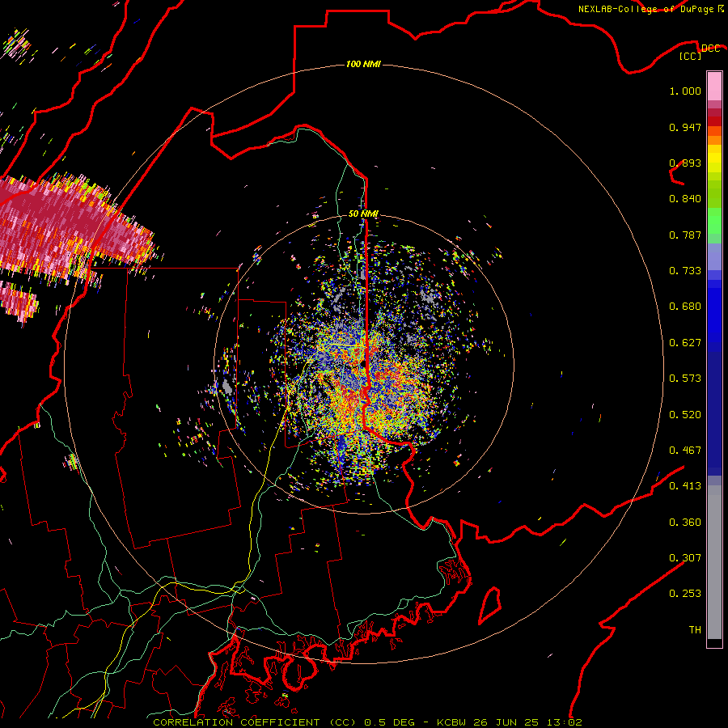Click the 0.733 scale value

click(x=685, y=271)
